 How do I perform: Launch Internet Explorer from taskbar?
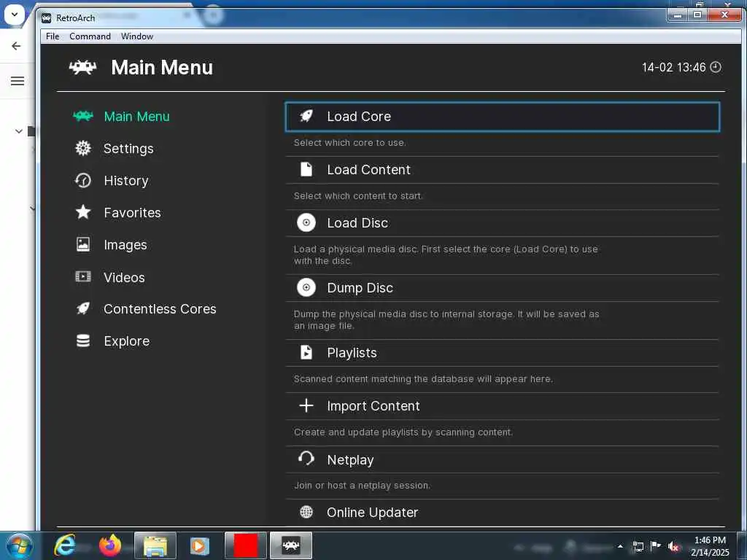pyautogui.click(x=65, y=545)
